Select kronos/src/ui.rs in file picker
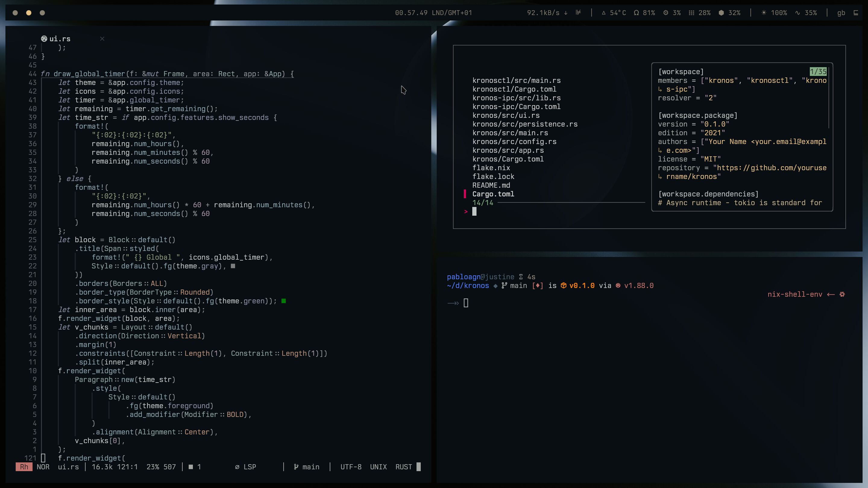Screen dimensions: 868x488 click(506, 115)
